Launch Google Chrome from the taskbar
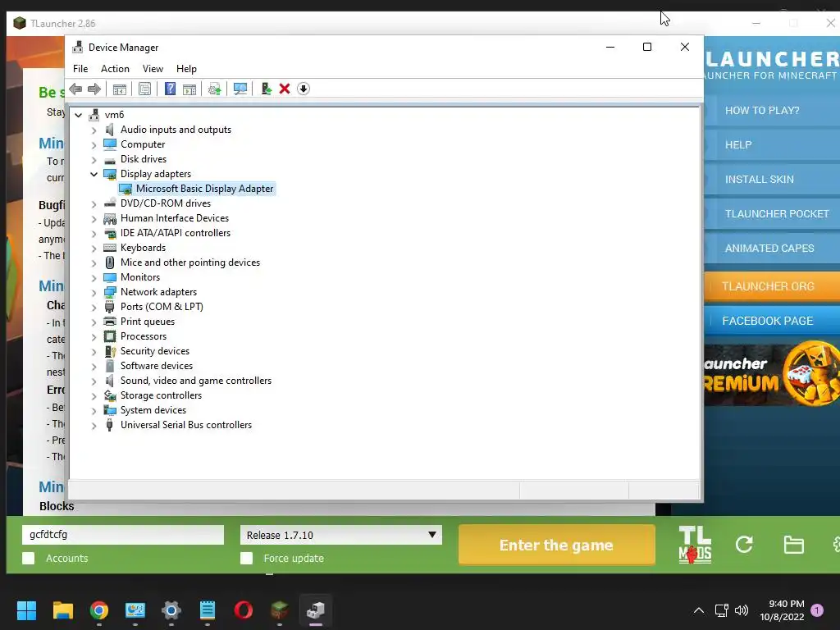The height and width of the screenshot is (630, 840). click(x=99, y=610)
